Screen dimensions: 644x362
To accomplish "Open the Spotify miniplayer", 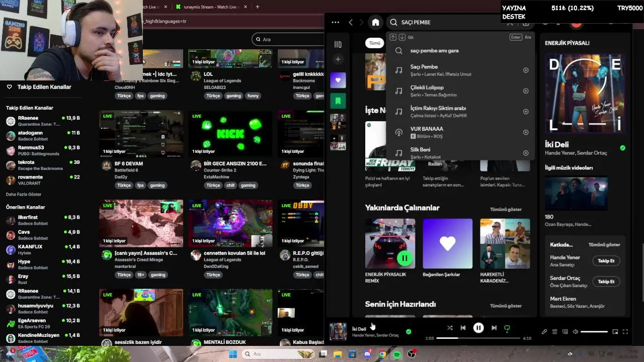I will pyautogui.click(x=615, y=332).
